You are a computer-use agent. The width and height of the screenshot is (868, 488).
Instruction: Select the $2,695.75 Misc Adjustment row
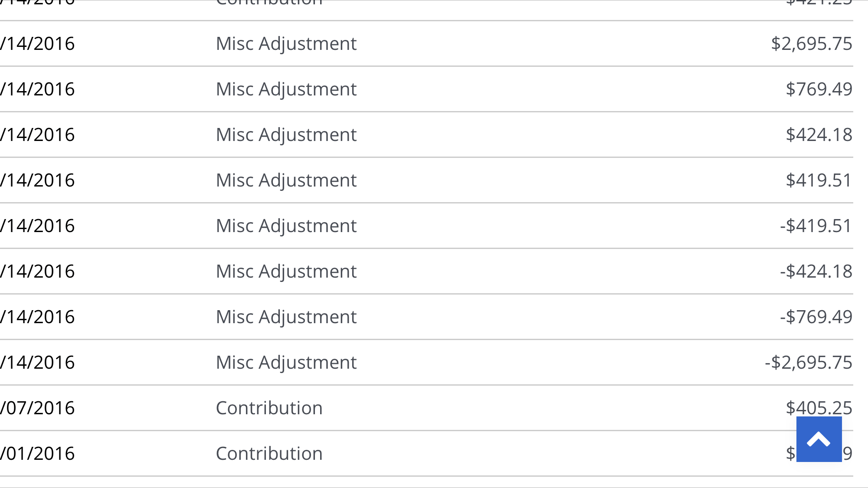tap(426, 43)
